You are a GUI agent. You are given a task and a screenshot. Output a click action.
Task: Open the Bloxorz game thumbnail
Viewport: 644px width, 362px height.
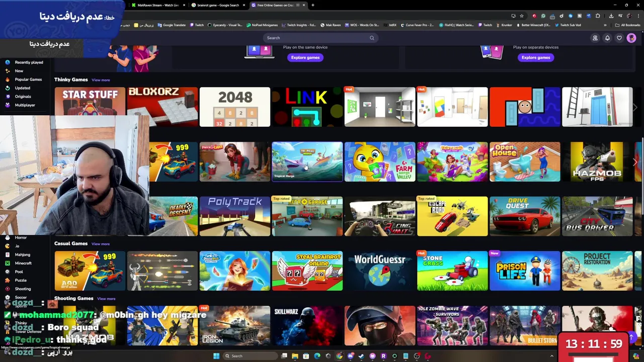pyautogui.click(x=163, y=107)
